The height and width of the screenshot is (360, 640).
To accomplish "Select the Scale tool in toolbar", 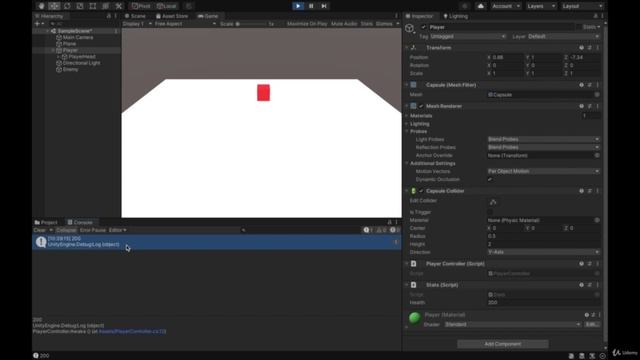I will [80, 6].
